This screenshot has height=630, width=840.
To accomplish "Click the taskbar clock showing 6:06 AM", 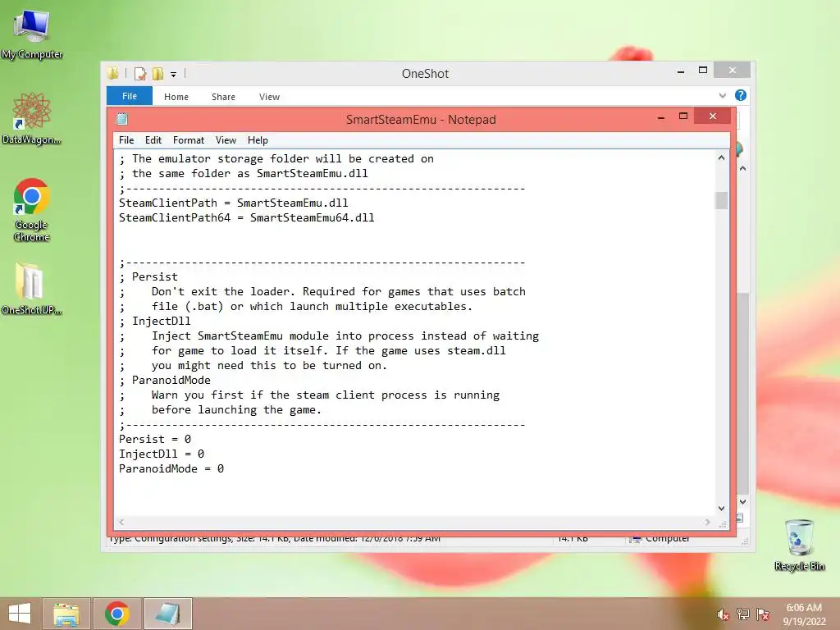I will tap(804, 614).
